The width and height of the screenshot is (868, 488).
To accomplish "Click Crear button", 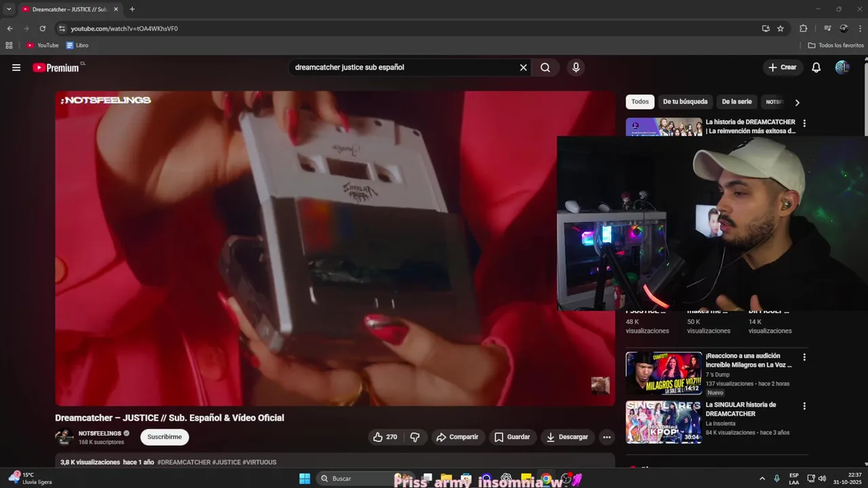I will click(783, 68).
